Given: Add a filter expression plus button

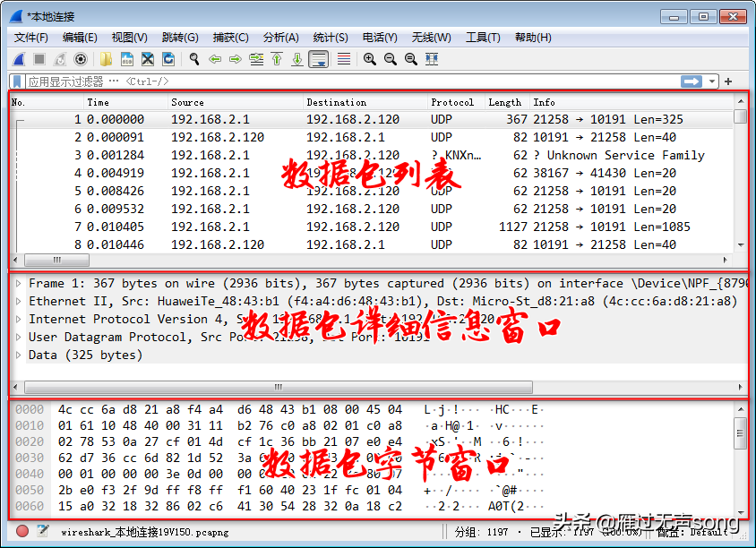Looking at the screenshot, I should tap(728, 81).
